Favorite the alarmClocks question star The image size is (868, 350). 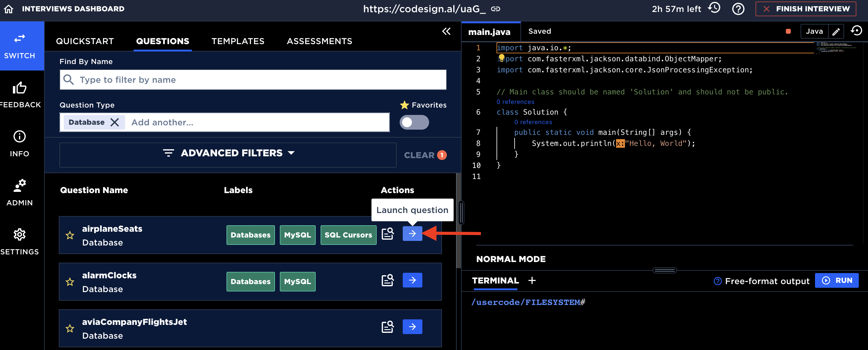pos(70,282)
